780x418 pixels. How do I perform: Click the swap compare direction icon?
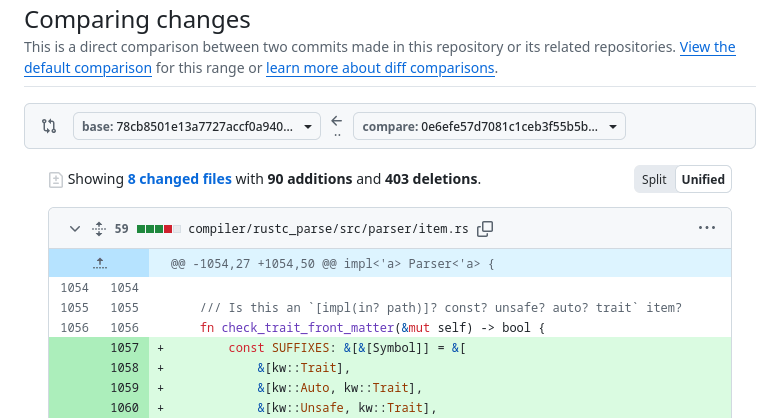(49, 126)
